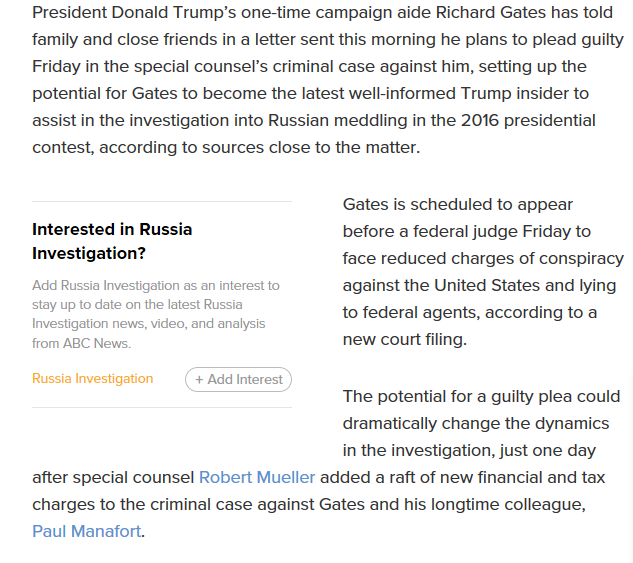Viewport: 633px width, 563px height.
Task: Click 'Gates is scheduled to appear' sentence start
Action: coord(458,205)
